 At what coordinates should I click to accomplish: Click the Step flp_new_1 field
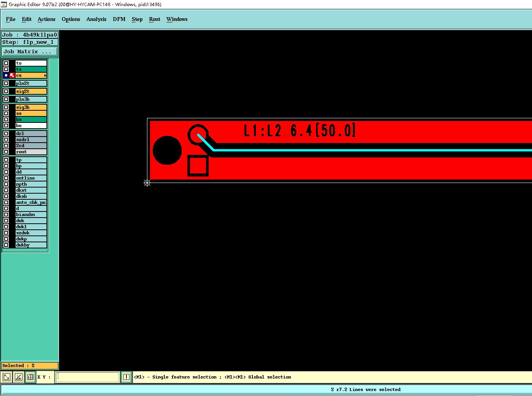point(30,42)
